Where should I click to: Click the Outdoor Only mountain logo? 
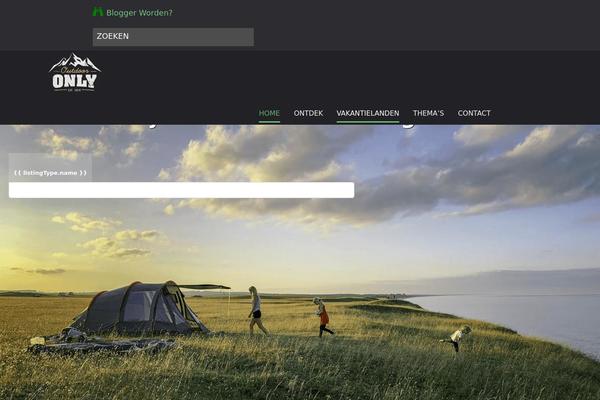tap(75, 72)
